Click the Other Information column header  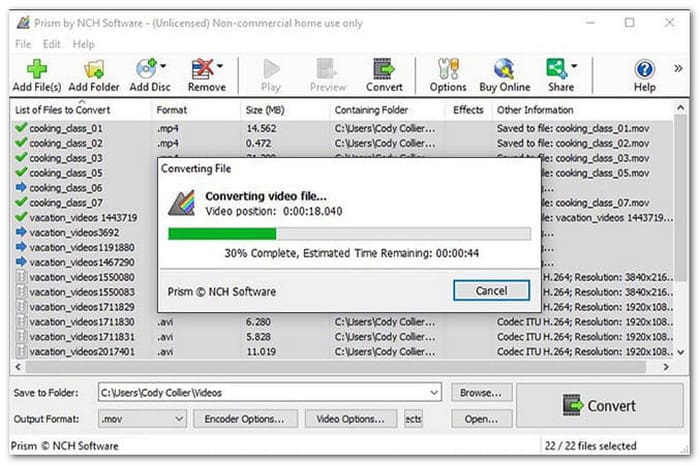pyautogui.click(x=535, y=110)
